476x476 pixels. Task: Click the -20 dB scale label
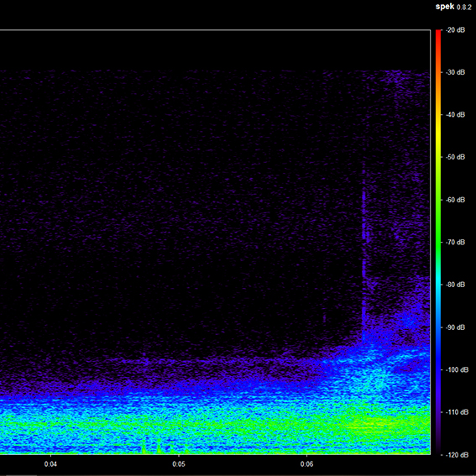[456, 30]
